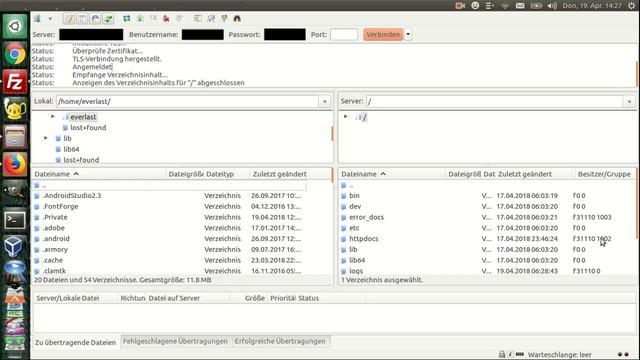The height and width of the screenshot is (360, 640).
Task: Toggle the remote directory tree view
Action: click(x=95, y=19)
